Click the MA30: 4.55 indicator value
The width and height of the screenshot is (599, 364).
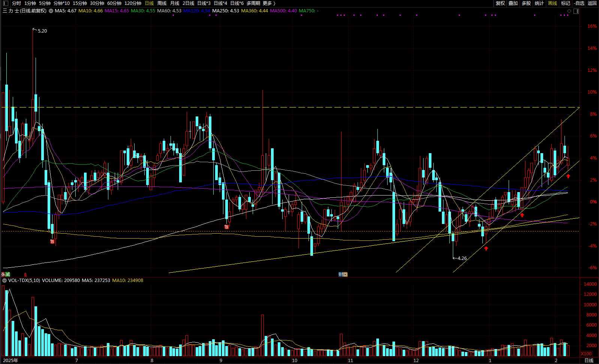[143, 11]
